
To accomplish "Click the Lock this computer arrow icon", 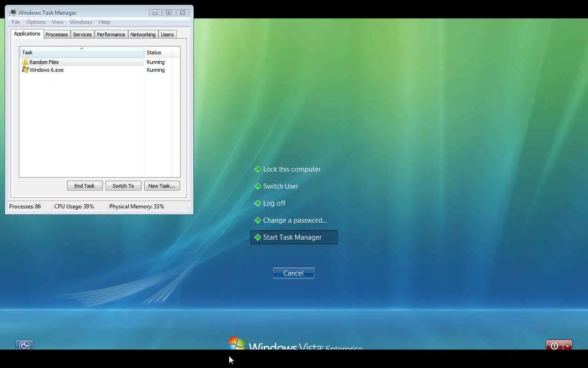I will (258, 169).
